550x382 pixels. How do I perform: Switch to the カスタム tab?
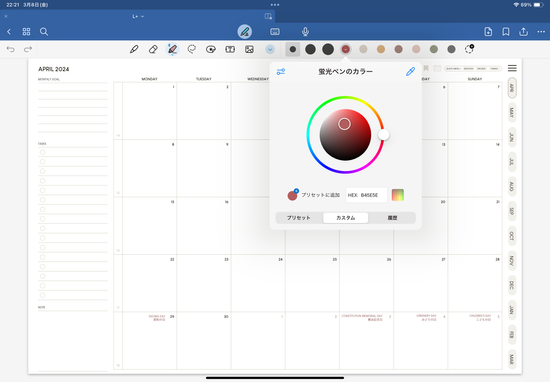(x=346, y=218)
